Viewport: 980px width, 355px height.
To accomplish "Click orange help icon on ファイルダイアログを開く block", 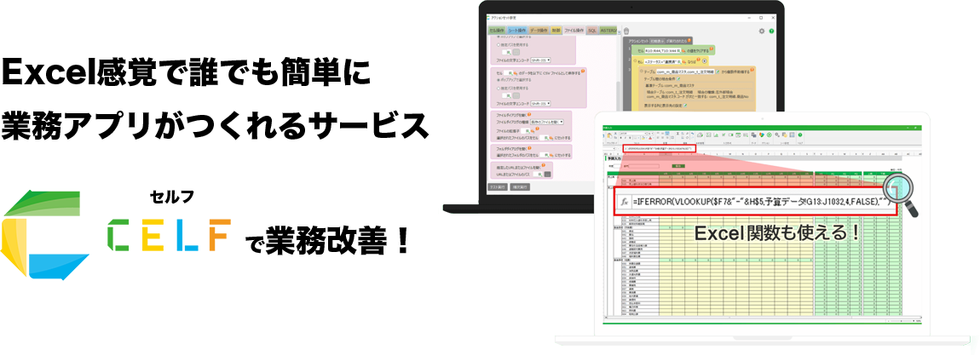I will 529,115.
